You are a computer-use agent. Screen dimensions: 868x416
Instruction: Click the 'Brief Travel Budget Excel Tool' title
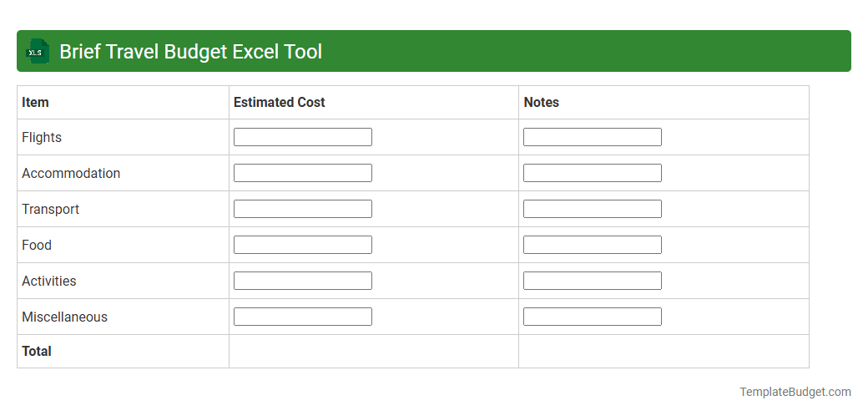pos(190,52)
